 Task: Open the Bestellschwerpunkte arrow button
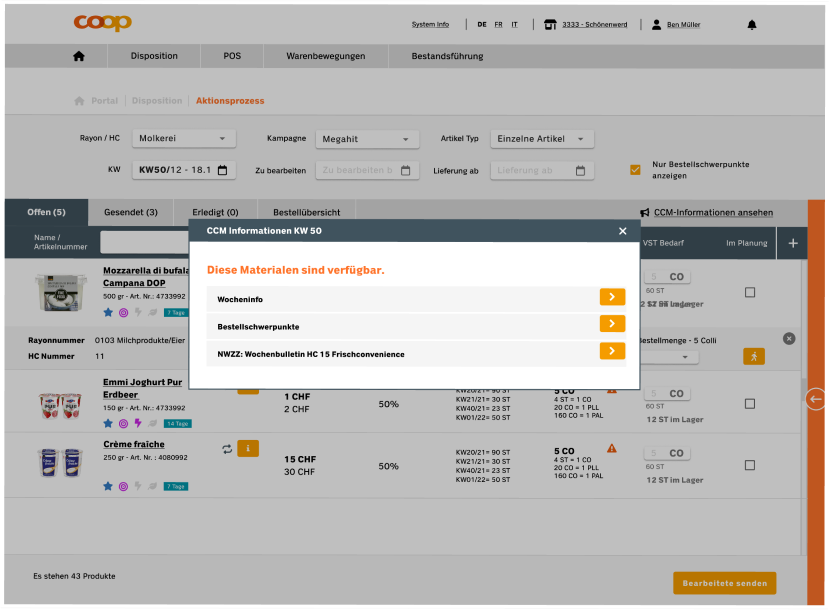tap(612, 324)
